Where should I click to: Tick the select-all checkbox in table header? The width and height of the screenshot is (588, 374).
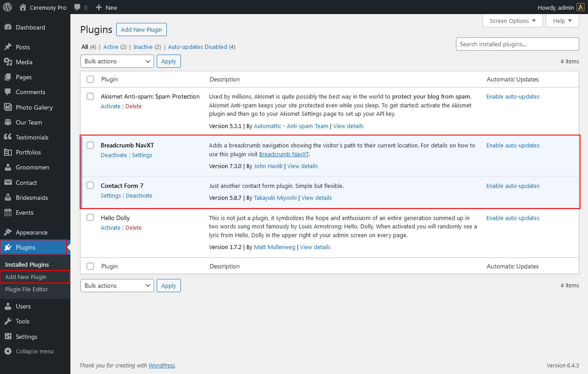(90, 79)
